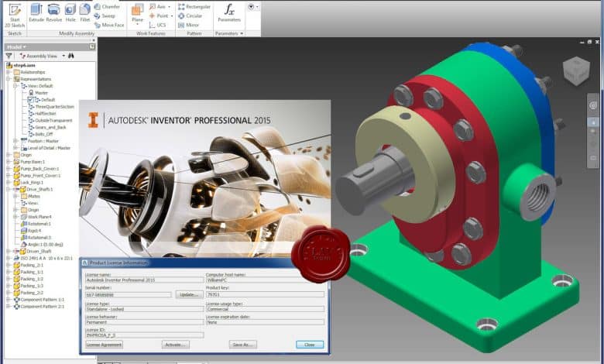Screen dimensions: 604x364
Task: Open ribbon appearance dropdown at panel end
Action: click(x=256, y=7)
